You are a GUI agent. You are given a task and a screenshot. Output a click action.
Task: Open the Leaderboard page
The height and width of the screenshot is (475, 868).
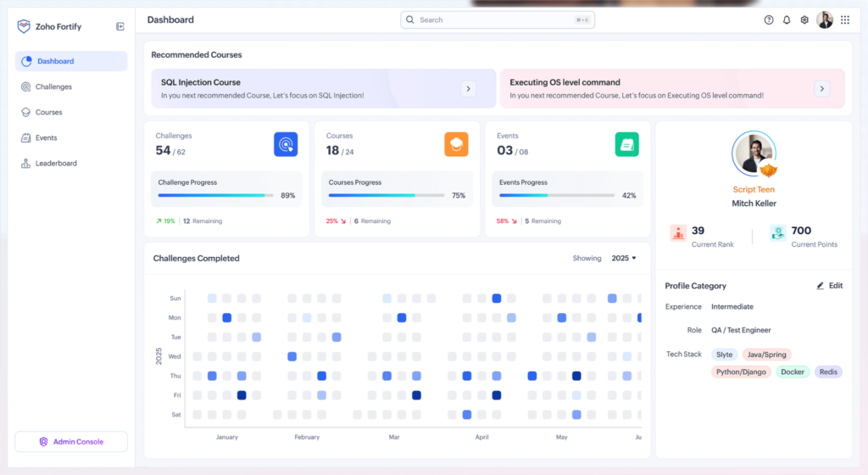71,164
